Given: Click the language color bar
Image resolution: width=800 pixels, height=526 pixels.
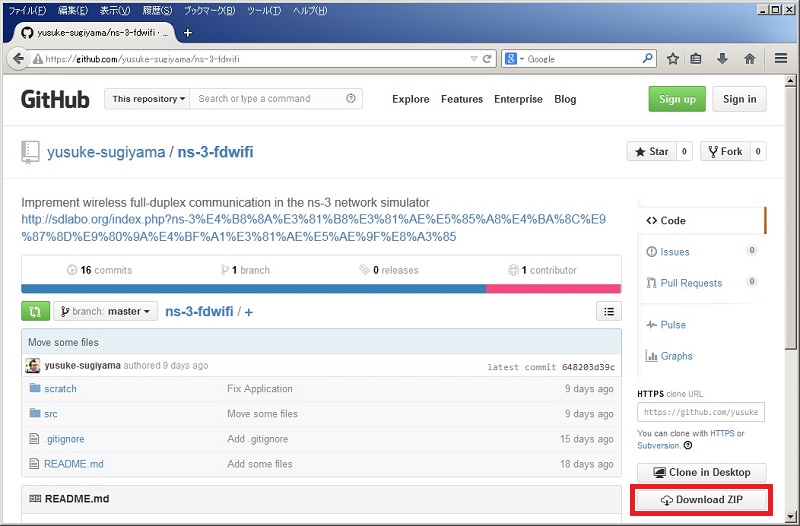Looking at the screenshot, I should [x=320, y=289].
